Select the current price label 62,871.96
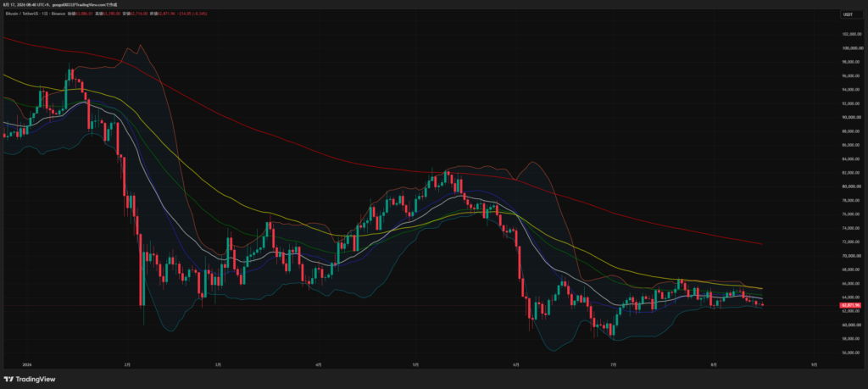The width and height of the screenshot is (868, 389). (x=849, y=305)
